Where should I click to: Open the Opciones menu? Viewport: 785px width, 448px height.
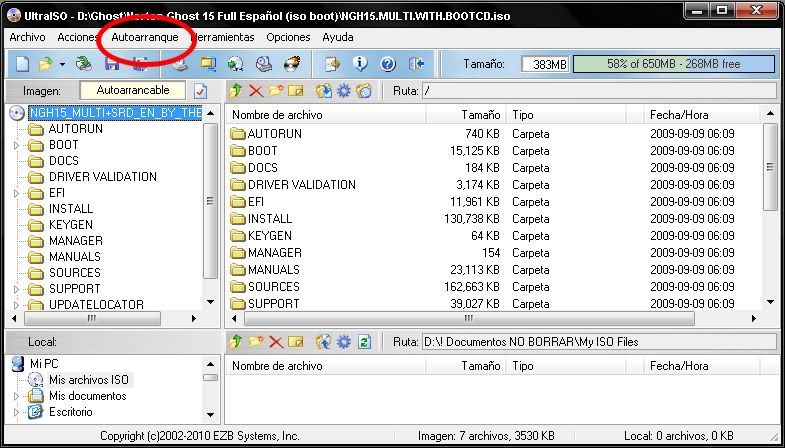coord(288,37)
